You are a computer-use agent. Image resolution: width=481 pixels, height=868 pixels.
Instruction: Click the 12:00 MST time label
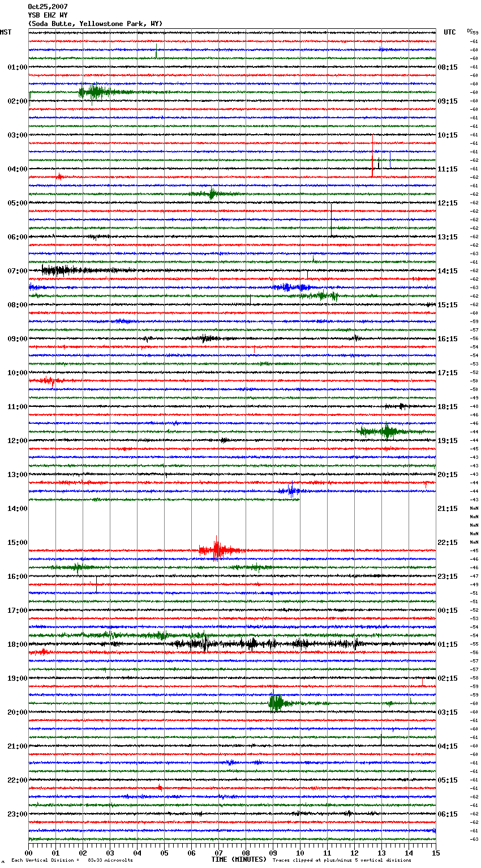(17, 441)
